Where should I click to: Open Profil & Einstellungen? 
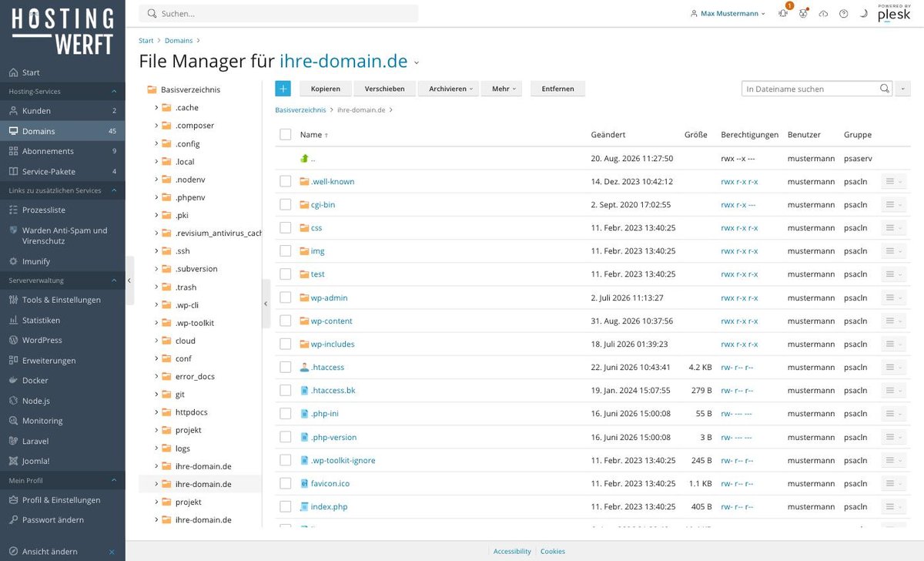(x=62, y=499)
